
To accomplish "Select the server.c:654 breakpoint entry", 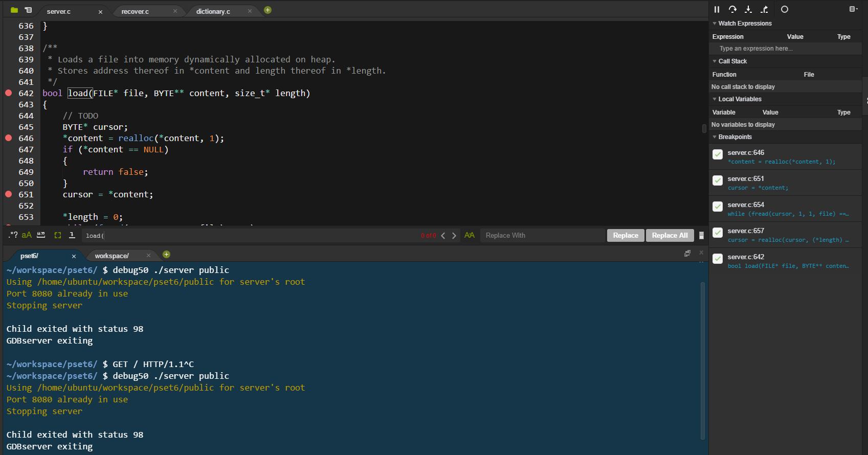I will 785,209.
